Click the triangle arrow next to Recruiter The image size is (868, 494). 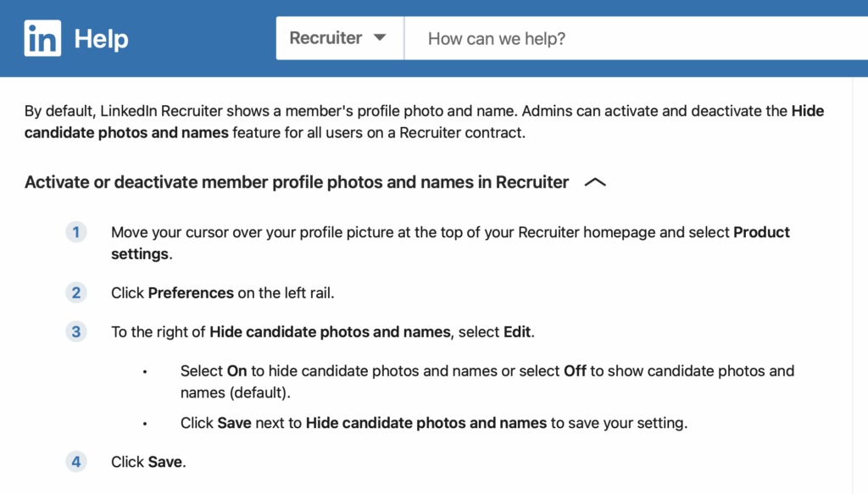point(380,37)
